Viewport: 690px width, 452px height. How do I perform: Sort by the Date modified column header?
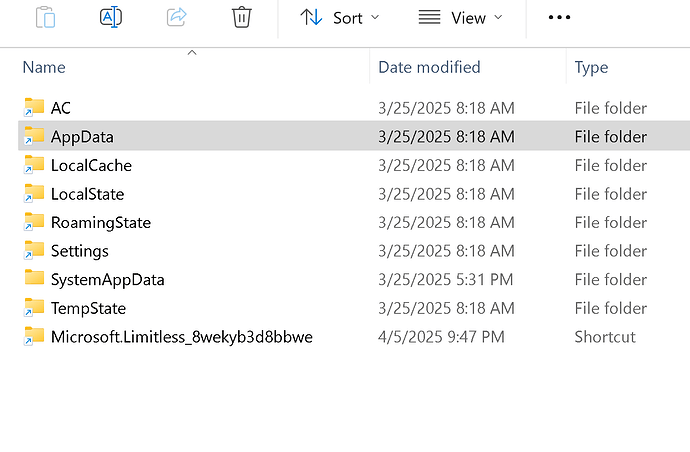[x=429, y=67]
